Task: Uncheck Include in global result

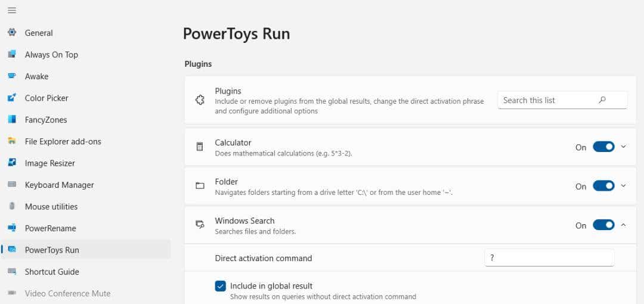Action: pos(221,286)
